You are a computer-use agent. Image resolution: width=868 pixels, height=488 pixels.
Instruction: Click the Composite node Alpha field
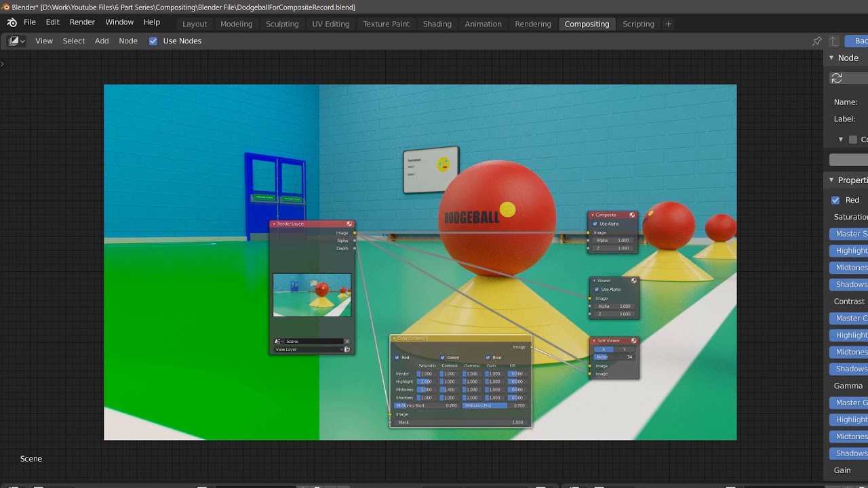pos(613,241)
